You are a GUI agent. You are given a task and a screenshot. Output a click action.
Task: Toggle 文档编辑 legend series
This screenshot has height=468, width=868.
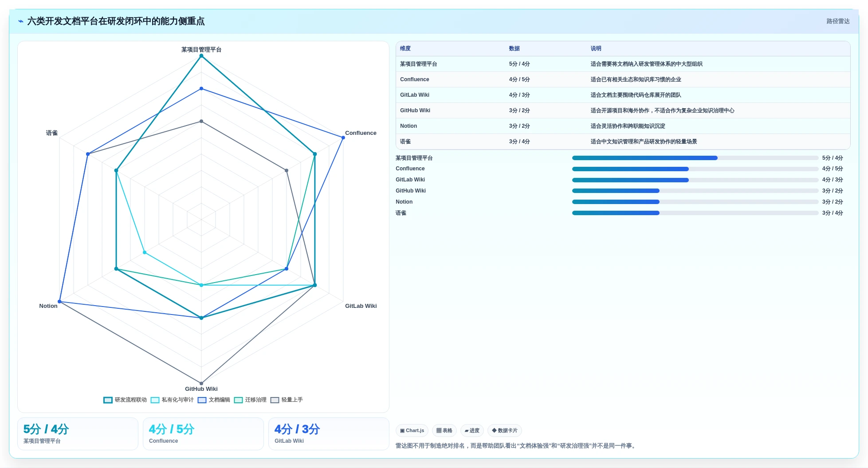click(x=214, y=400)
